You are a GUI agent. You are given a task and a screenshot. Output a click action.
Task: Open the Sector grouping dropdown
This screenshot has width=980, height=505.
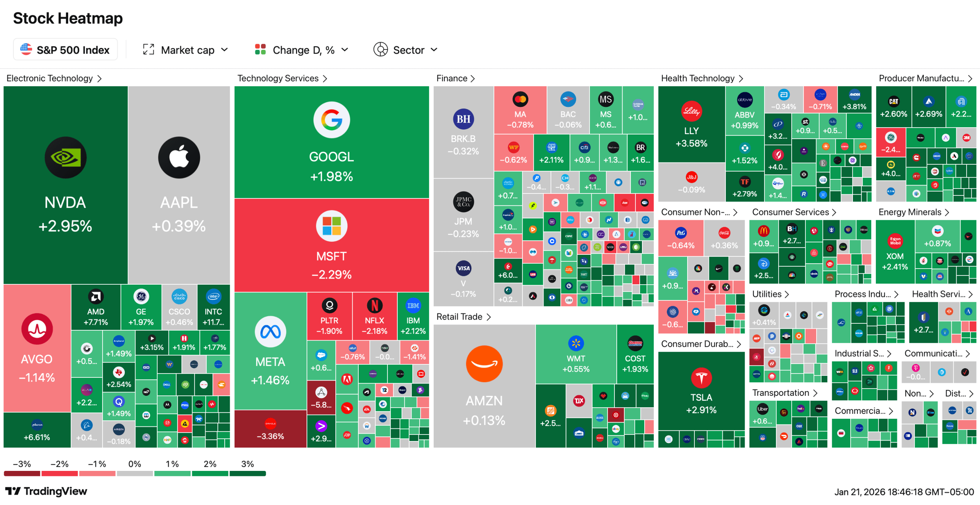406,50
